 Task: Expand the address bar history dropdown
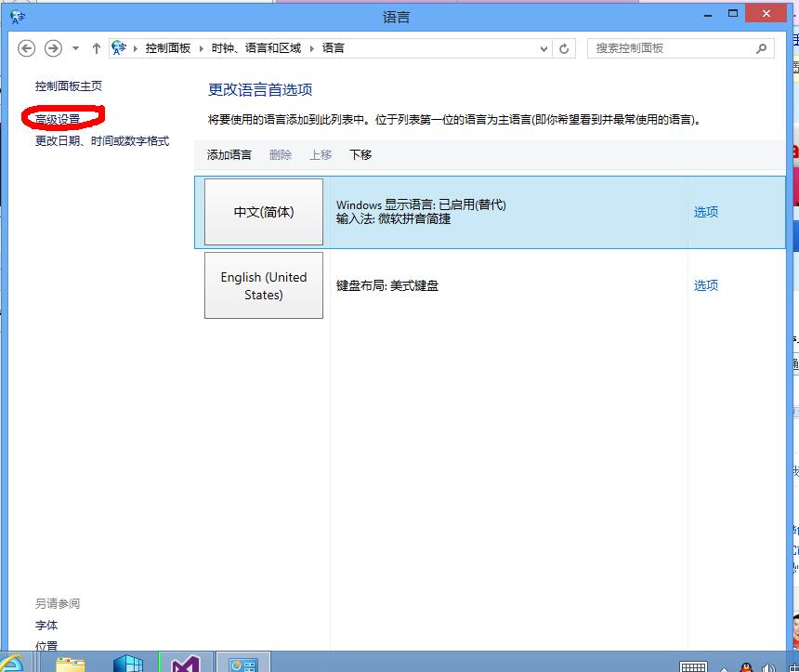pos(542,48)
